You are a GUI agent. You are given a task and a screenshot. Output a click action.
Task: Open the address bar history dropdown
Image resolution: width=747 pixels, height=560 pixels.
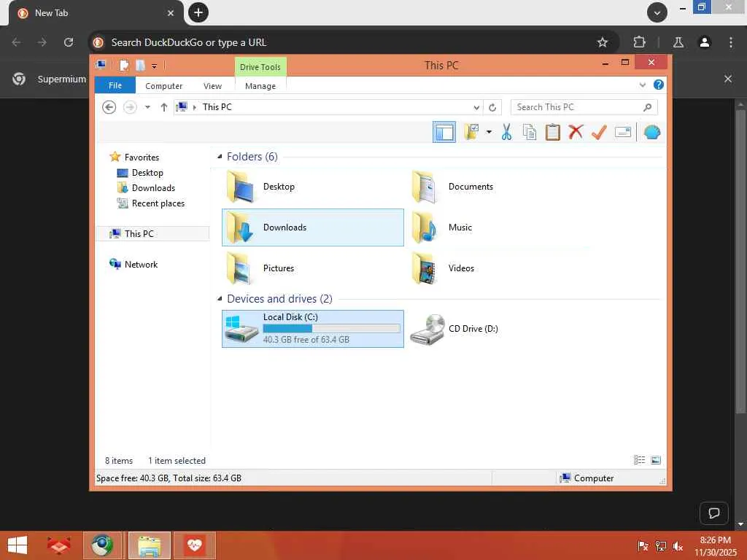click(x=476, y=108)
